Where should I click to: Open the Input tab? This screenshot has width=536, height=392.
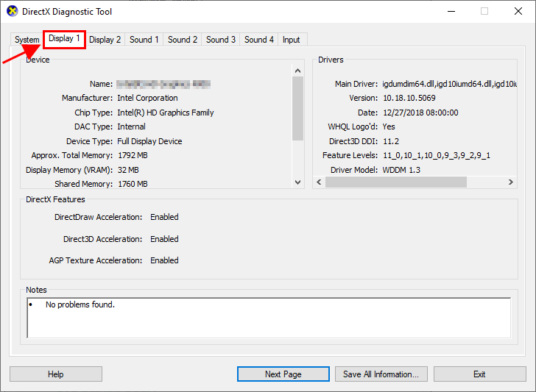(292, 40)
